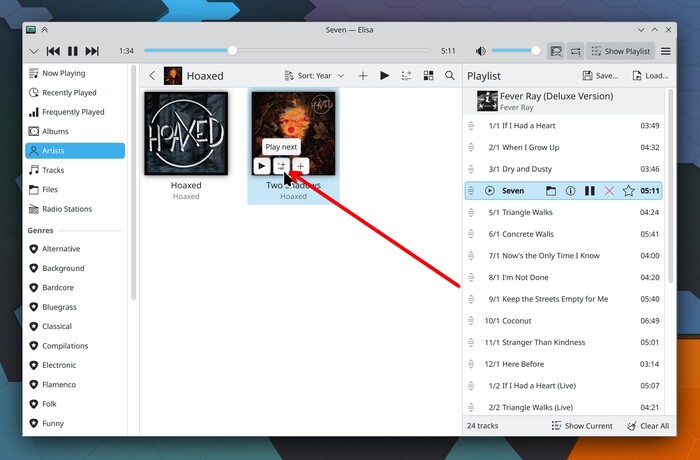The image size is (700, 460).
Task: Click Show Current in playlist footer
Action: [582, 426]
